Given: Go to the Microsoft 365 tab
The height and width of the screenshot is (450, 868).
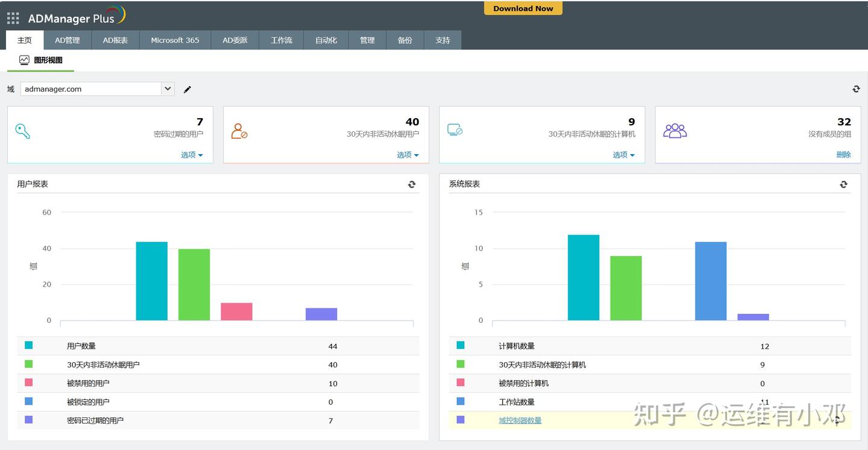Looking at the screenshot, I should 175,40.
